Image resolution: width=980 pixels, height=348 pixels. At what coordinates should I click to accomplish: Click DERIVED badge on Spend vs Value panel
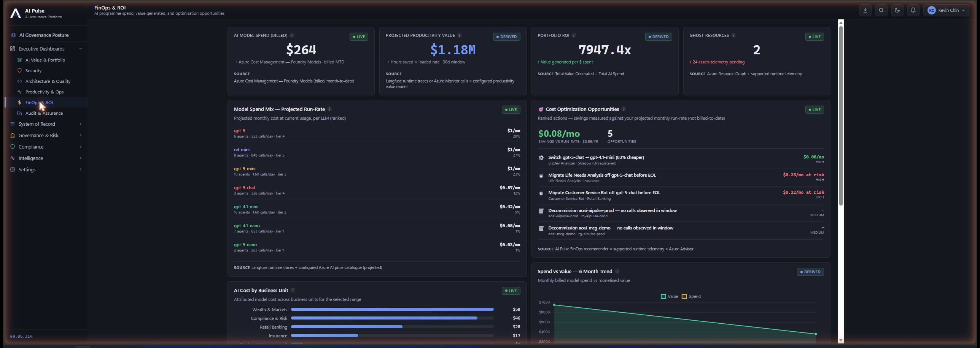[810, 272]
